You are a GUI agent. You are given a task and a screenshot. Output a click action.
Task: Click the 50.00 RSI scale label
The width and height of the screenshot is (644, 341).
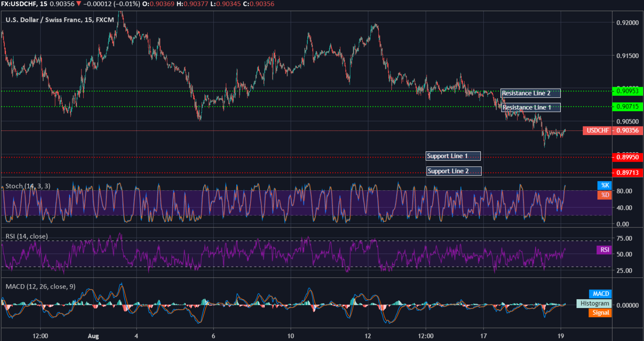click(x=624, y=254)
